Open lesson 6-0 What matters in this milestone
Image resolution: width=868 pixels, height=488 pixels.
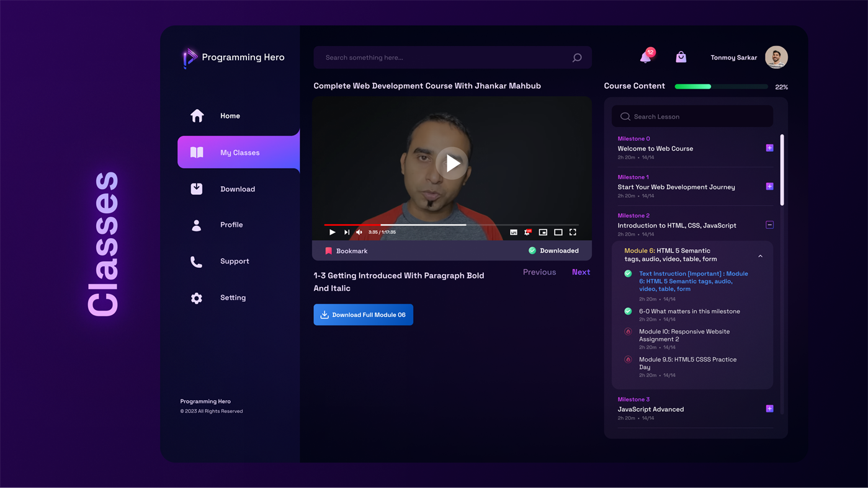(x=689, y=311)
